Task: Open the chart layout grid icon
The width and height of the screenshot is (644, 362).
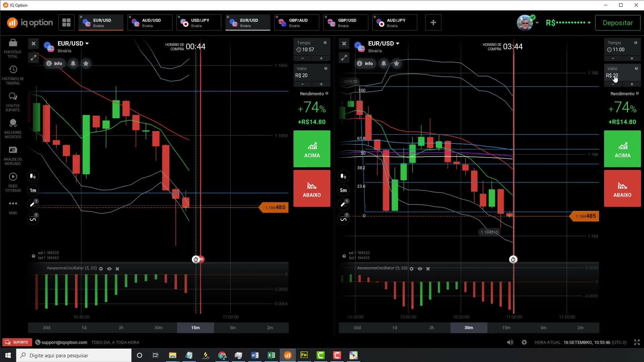Action: coord(66,22)
